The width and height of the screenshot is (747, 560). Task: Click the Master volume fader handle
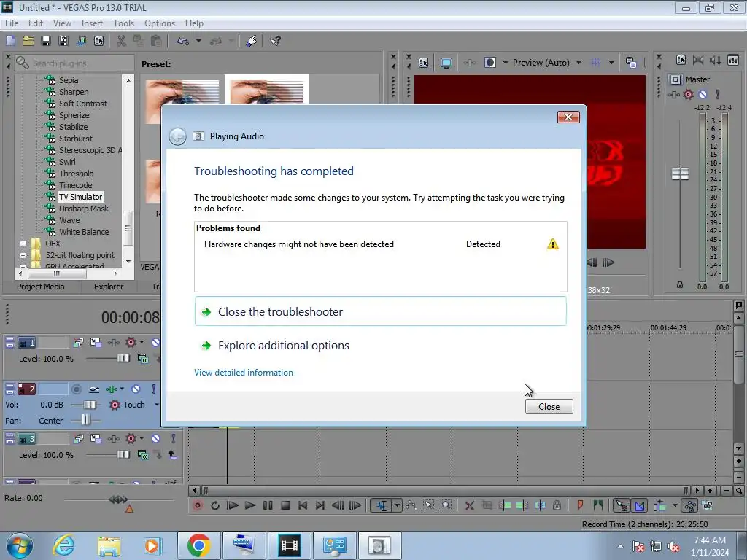point(680,174)
